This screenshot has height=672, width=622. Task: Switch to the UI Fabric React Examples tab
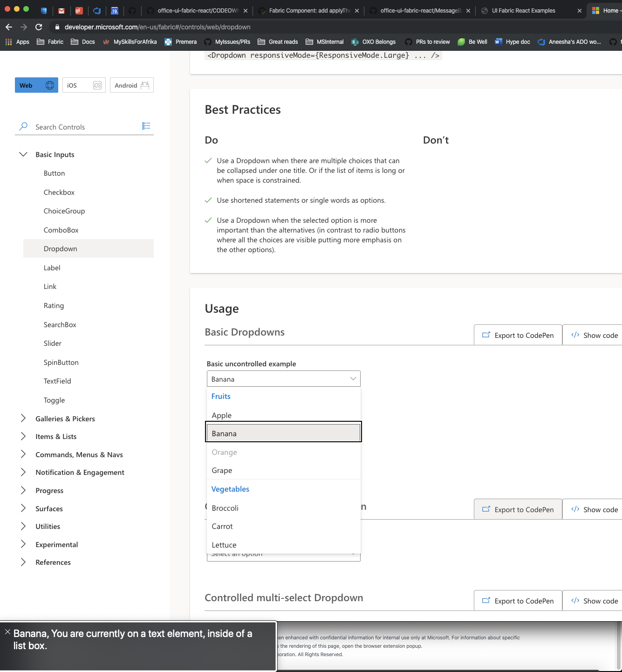524,10
